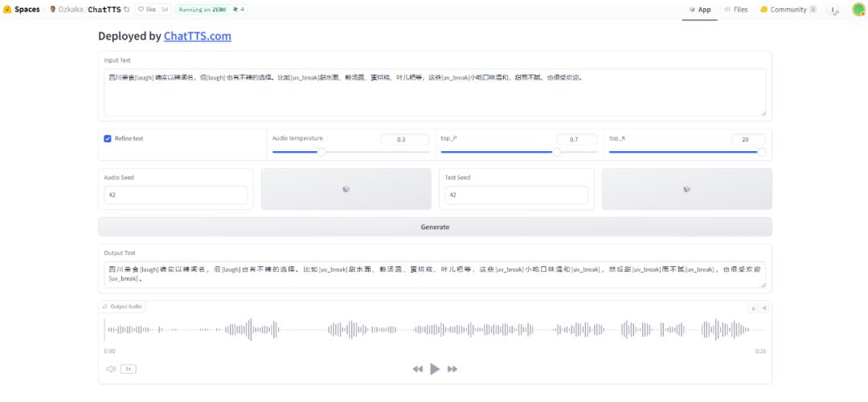
Task: Copy the ChatTTS space name
Action: click(x=126, y=10)
